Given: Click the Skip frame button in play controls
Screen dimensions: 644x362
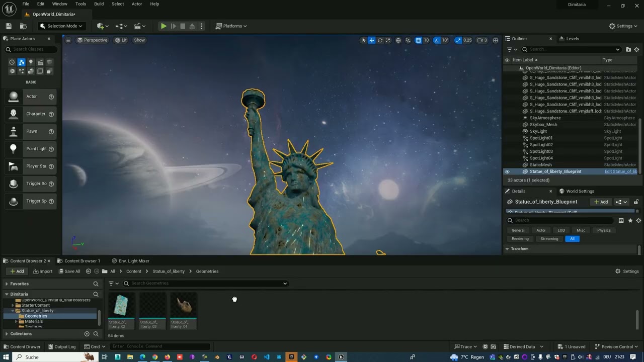Looking at the screenshot, I should click(173, 26).
